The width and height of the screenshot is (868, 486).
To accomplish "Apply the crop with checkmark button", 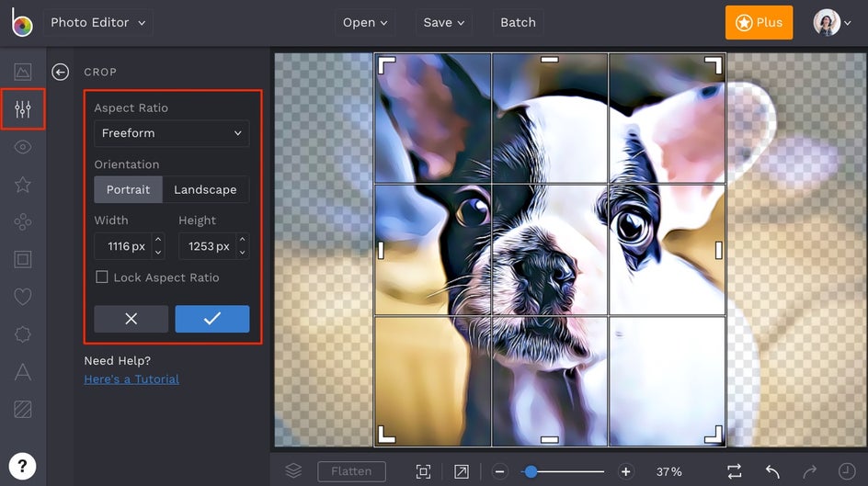I will (x=212, y=319).
